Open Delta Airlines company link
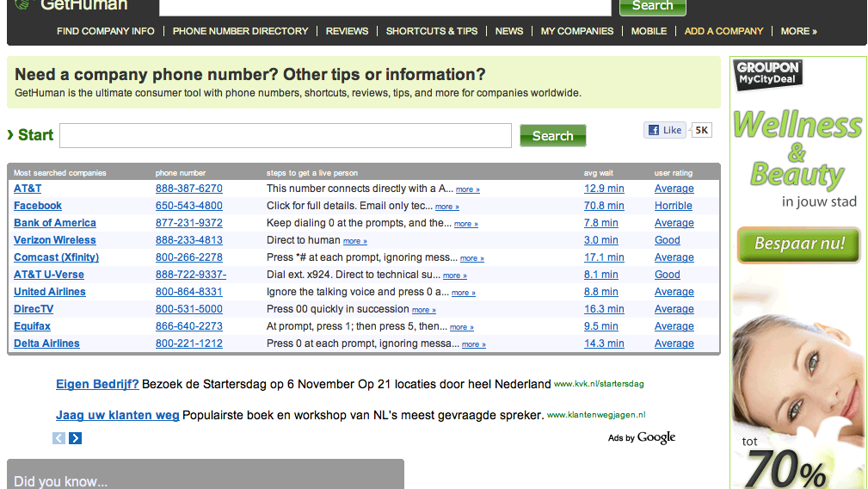Viewport: 868px width, 489px height. (x=46, y=343)
